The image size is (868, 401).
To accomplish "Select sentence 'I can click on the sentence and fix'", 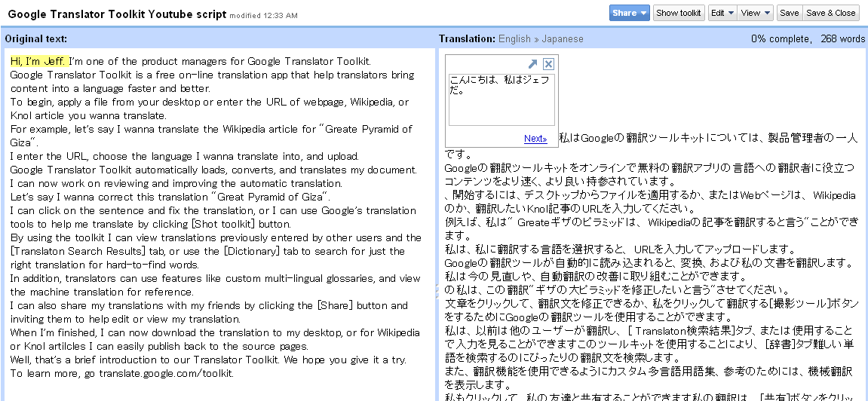I will [213, 217].
